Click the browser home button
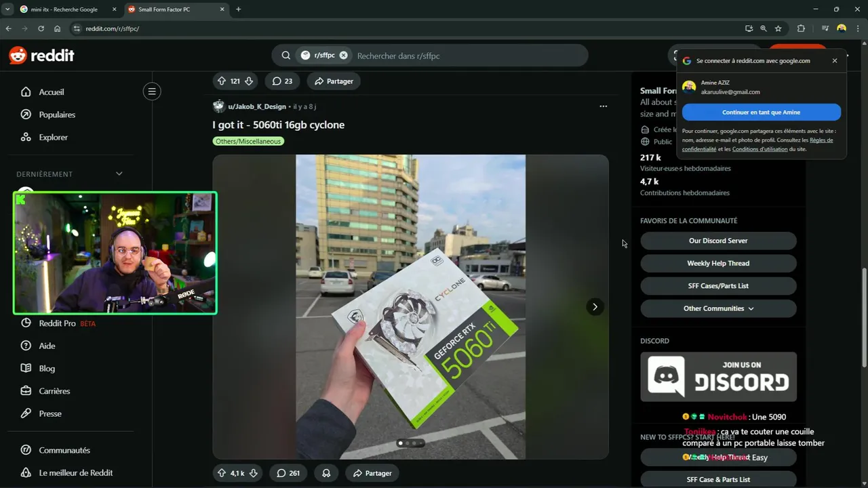 click(57, 28)
